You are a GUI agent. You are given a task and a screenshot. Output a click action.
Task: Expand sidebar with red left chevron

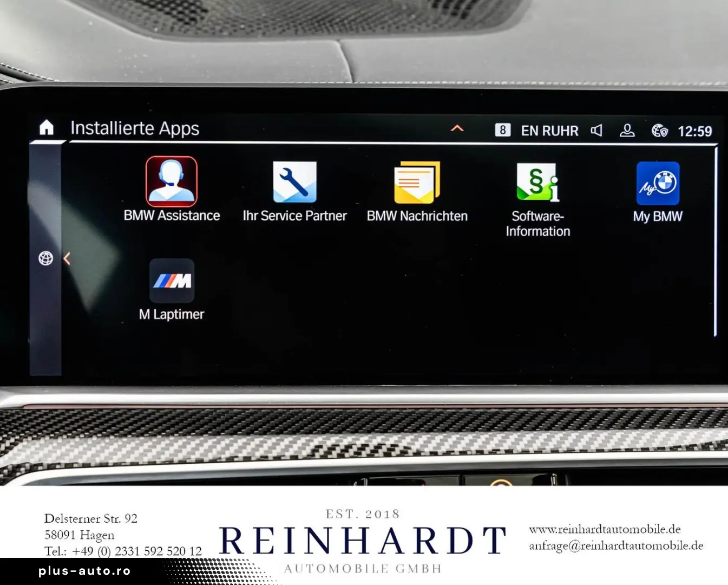click(67, 258)
